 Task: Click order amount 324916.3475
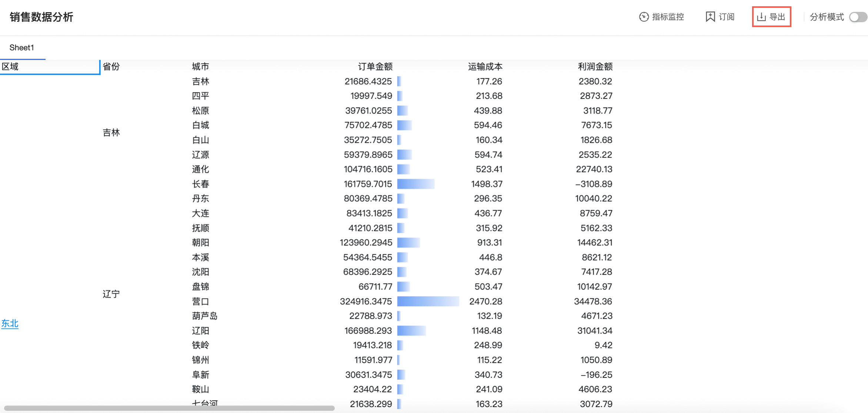(366, 301)
